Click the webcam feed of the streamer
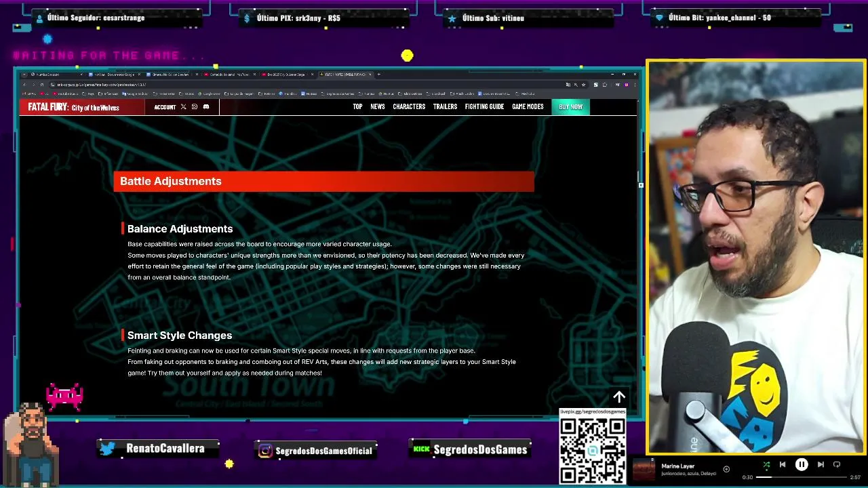 (x=755, y=257)
